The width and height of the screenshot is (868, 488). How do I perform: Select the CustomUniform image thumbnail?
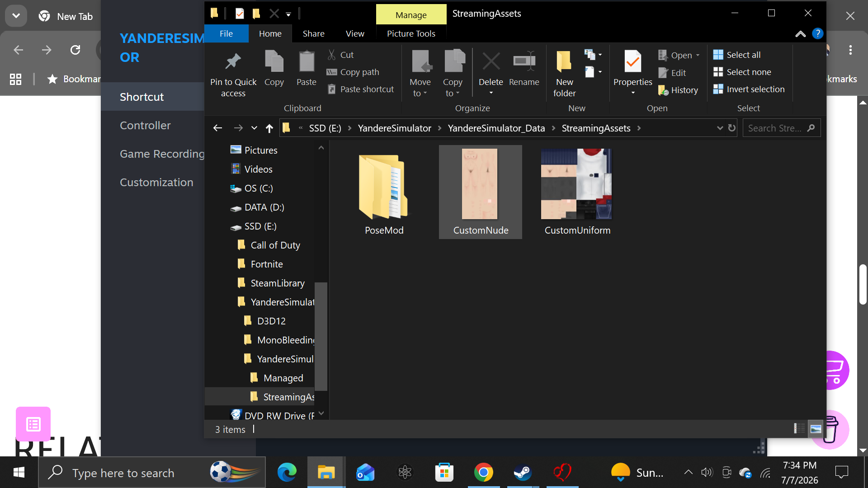tap(576, 184)
